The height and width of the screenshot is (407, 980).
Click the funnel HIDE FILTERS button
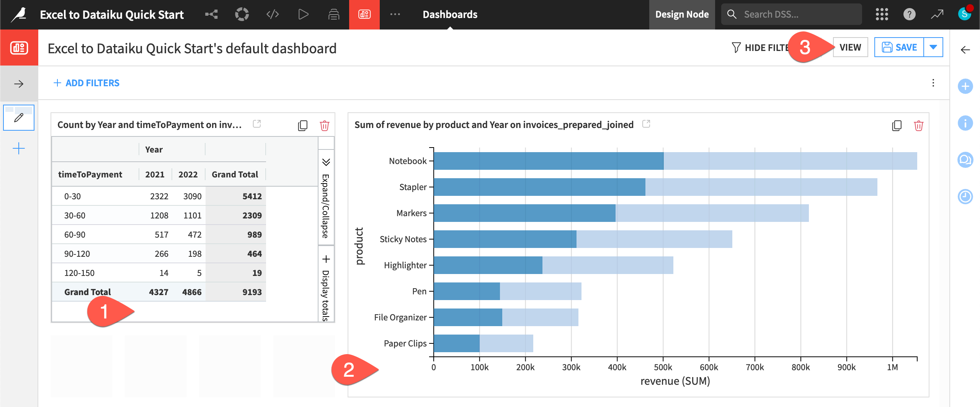(760, 48)
